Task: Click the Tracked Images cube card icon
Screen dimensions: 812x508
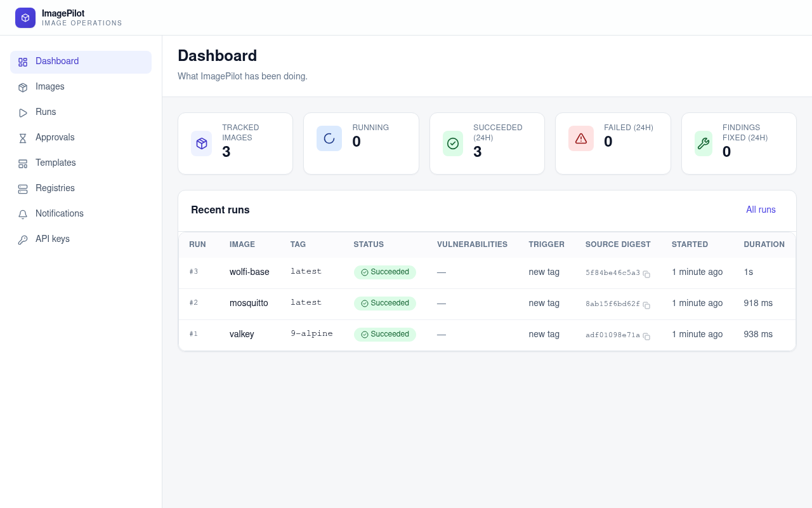Action: (x=202, y=144)
